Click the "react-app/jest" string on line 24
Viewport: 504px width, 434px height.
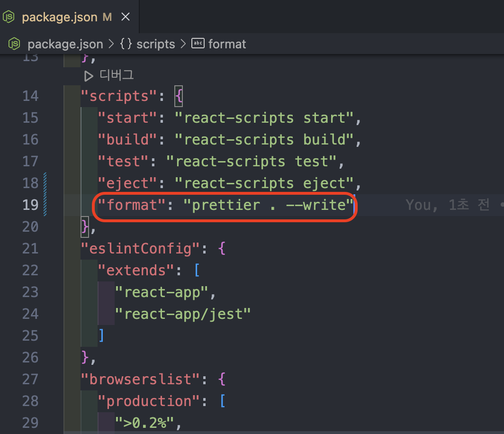tap(182, 314)
